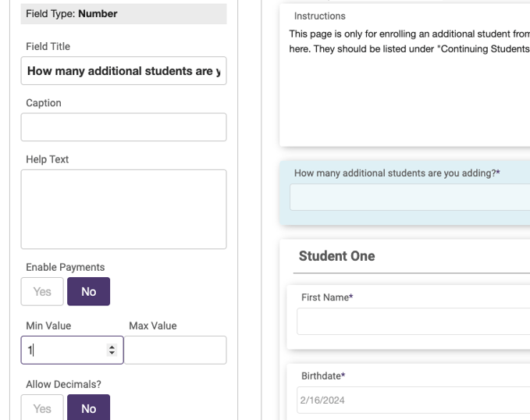The height and width of the screenshot is (420, 530).
Task: Click the First Name field label
Action: tap(327, 297)
